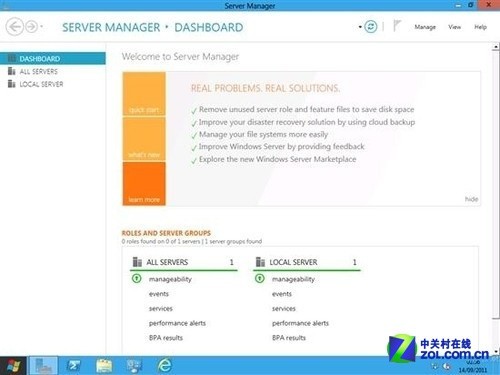500x375 pixels.
Task: Open services under All Servers
Action: click(161, 309)
